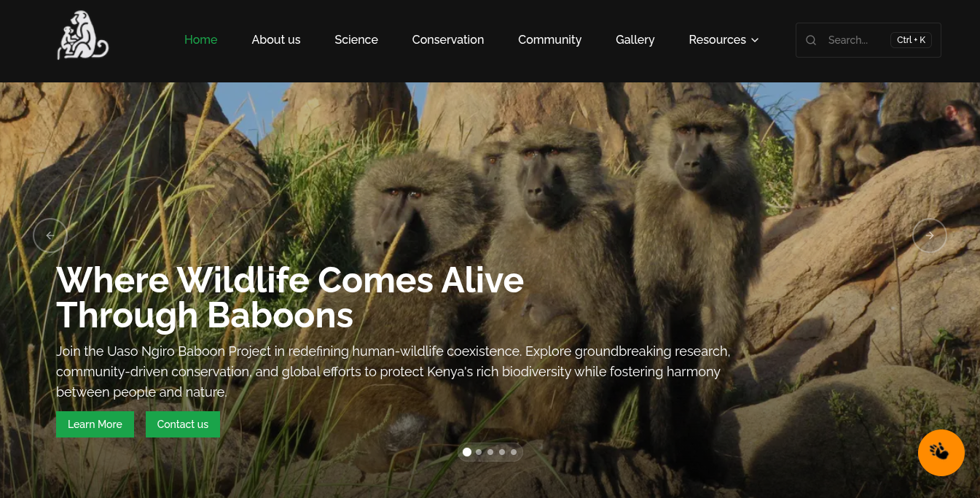This screenshot has height=498, width=980.
Task: Click the Contact us button
Action: click(x=183, y=424)
